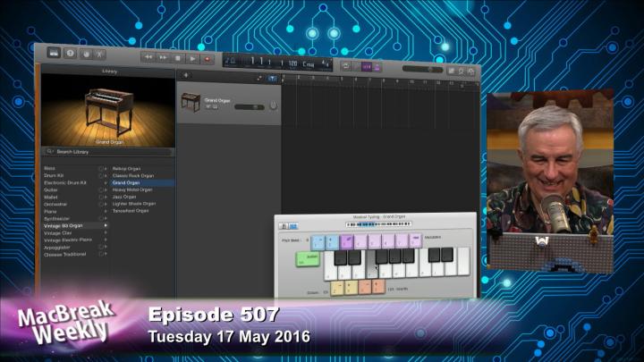644x362 pixels.
Task: Open the Media Browser button
Action: [471, 72]
